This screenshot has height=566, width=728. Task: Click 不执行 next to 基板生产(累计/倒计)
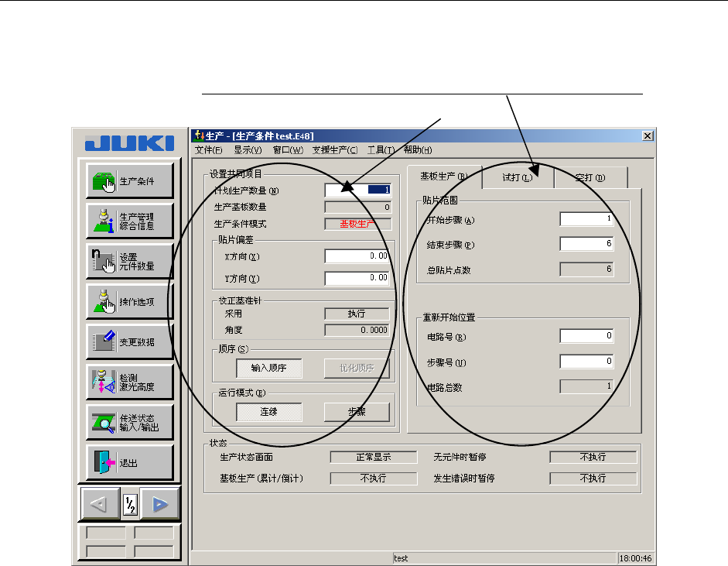(x=374, y=479)
